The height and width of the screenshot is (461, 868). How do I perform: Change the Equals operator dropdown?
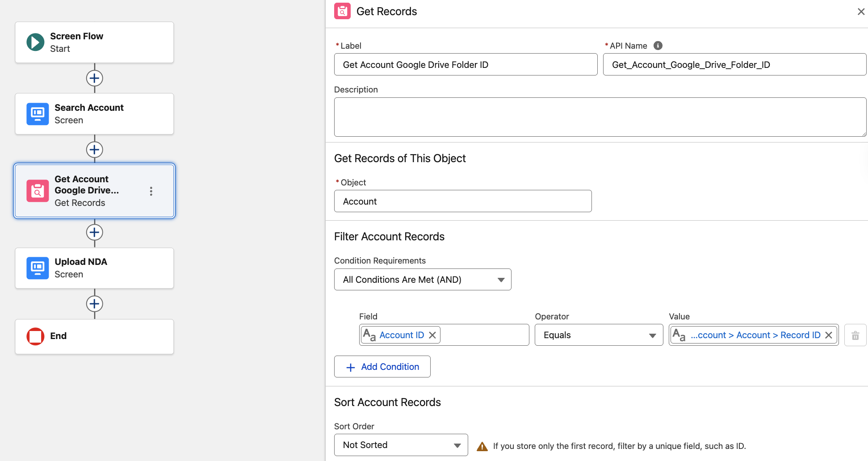pos(598,335)
